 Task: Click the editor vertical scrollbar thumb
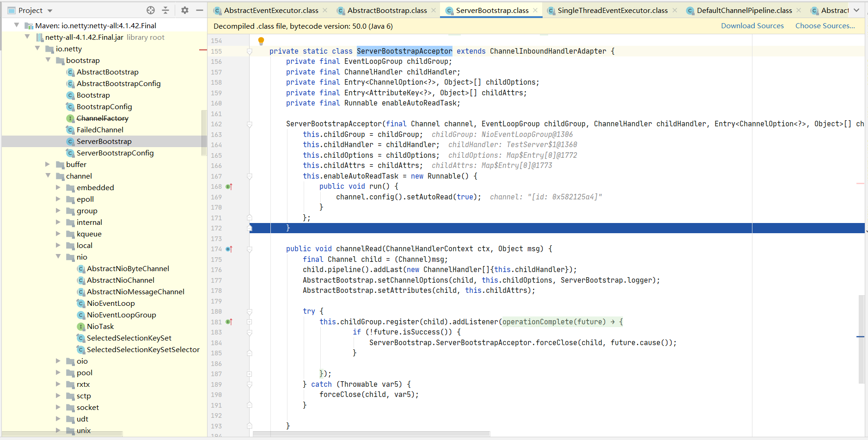click(x=862, y=339)
